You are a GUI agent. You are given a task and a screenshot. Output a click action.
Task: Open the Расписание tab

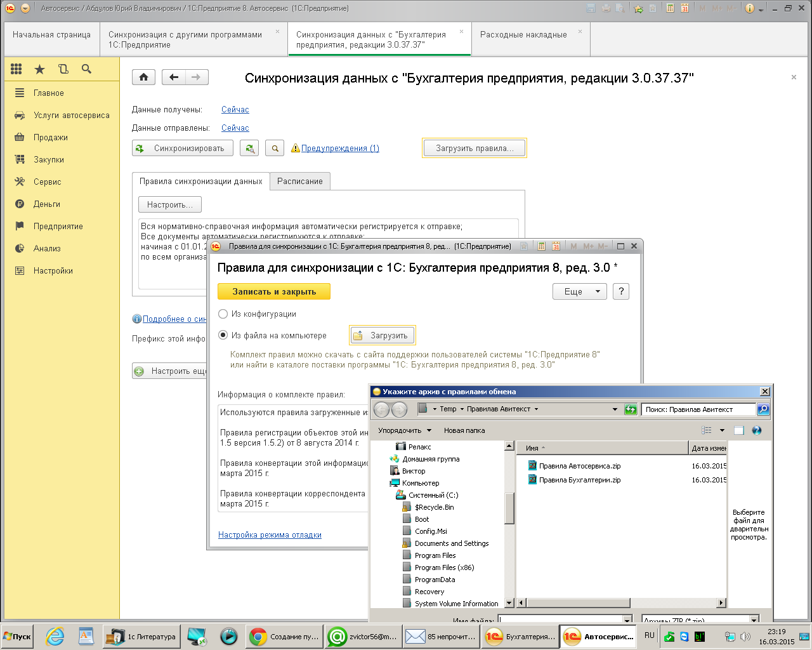click(x=299, y=181)
